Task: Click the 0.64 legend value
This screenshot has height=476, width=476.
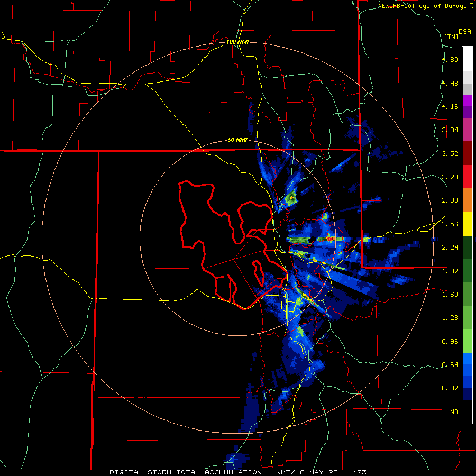Action: [x=450, y=365]
